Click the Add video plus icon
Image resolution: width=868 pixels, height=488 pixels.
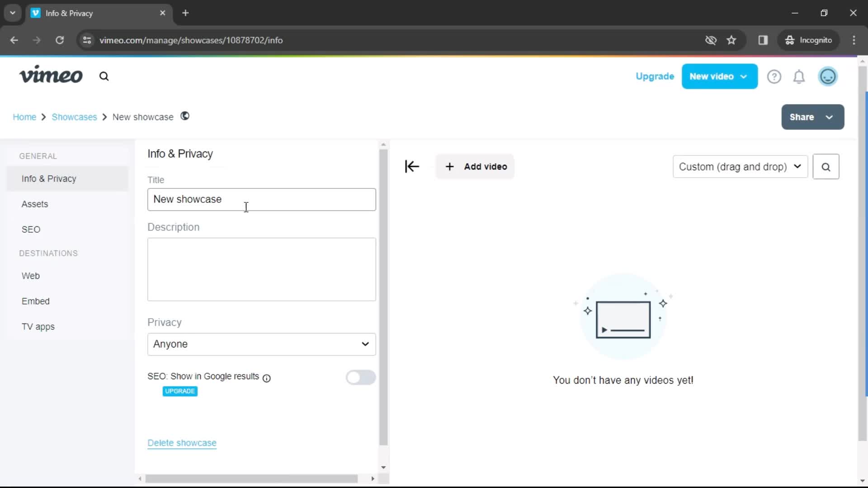coord(449,166)
